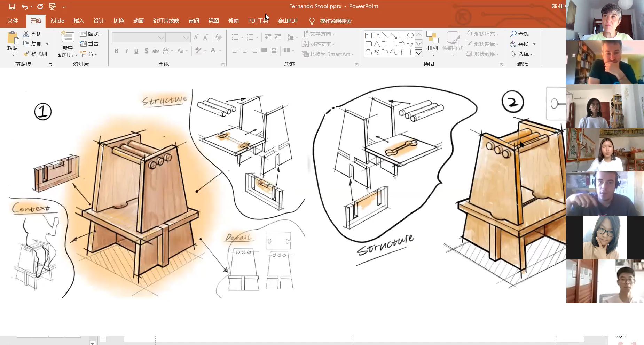The height and width of the screenshot is (345, 644).
Task: Expand the shapes gallery more arrow
Action: click(419, 53)
